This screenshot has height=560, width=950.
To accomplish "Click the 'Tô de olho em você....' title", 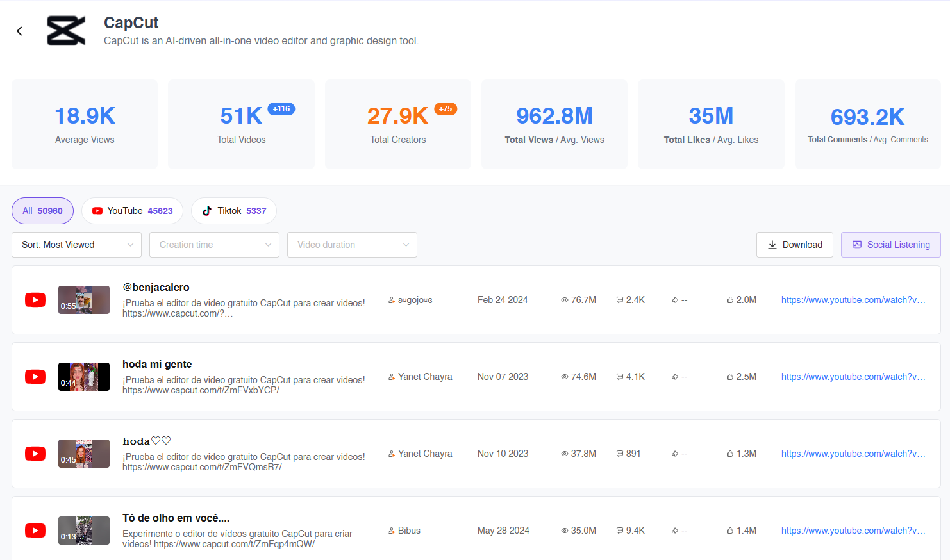I will [x=176, y=518].
